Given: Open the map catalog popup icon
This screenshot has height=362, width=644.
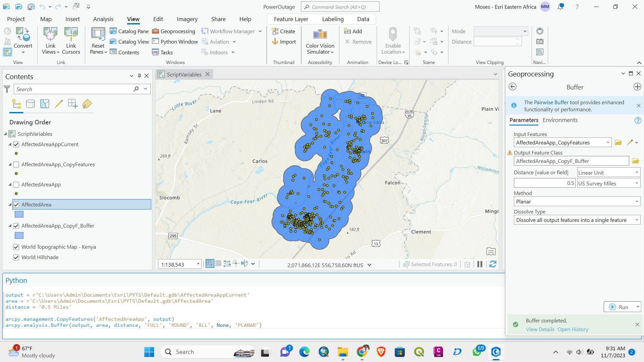Looking at the screenshot, I should click(491, 251).
